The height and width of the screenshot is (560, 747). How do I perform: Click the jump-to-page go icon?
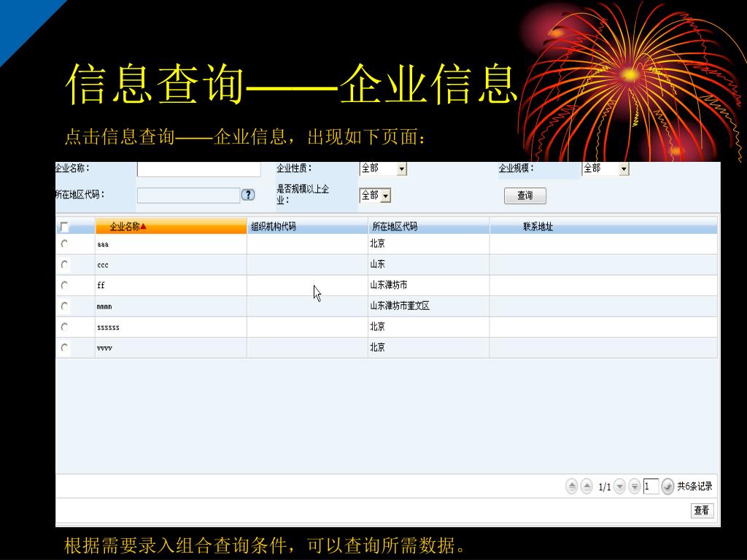(x=667, y=486)
